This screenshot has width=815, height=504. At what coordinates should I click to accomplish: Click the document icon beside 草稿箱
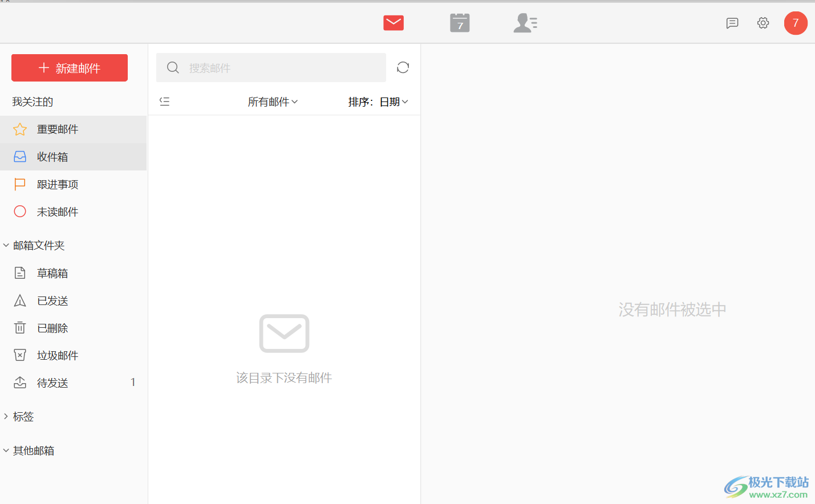click(x=20, y=273)
